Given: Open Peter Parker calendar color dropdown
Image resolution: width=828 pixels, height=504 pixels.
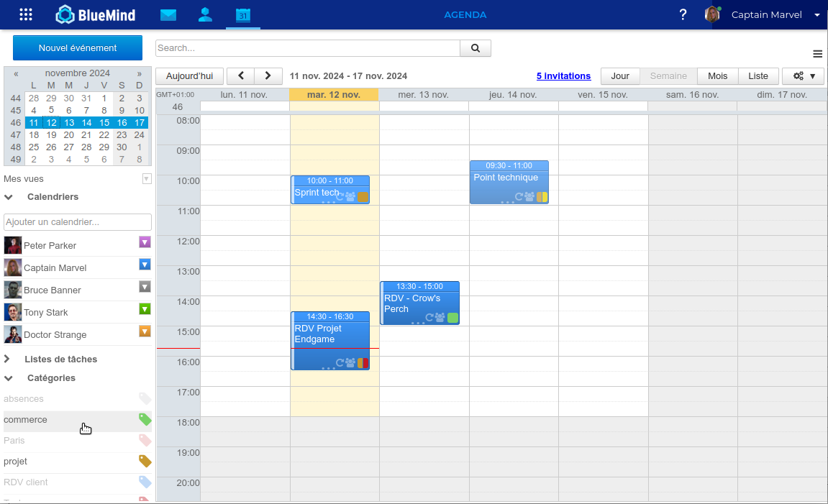Looking at the screenshot, I should (145, 242).
